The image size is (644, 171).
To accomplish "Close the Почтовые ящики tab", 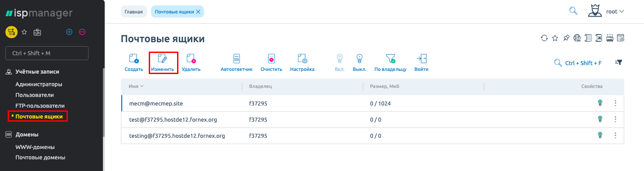I will [198, 12].
